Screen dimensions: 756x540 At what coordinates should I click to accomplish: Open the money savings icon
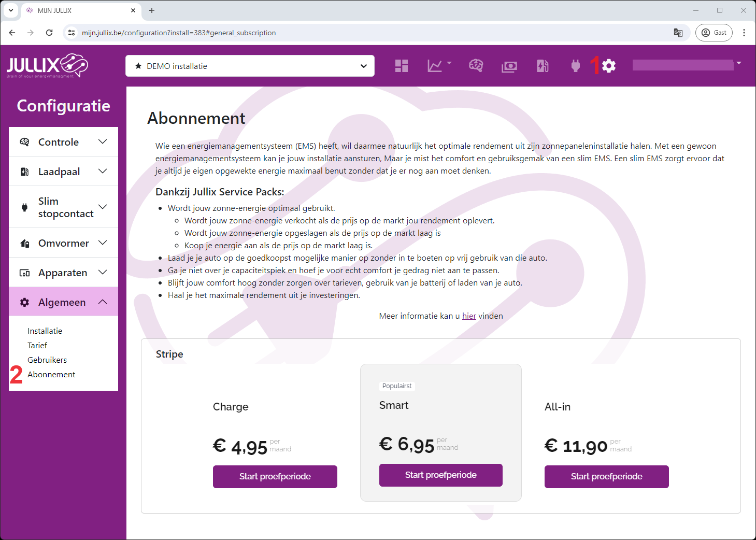click(509, 66)
